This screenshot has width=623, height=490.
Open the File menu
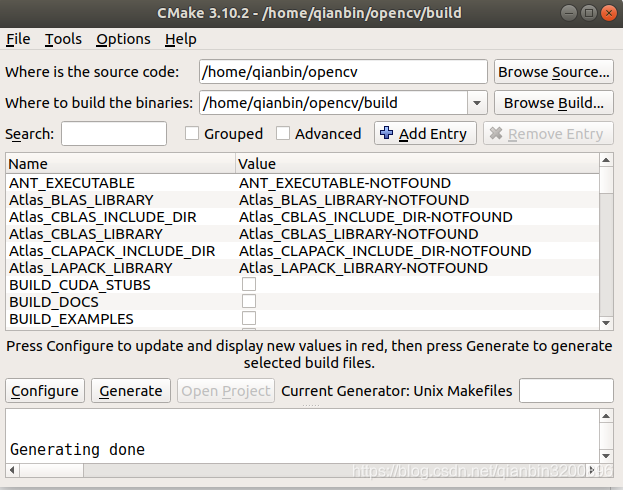pos(18,39)
